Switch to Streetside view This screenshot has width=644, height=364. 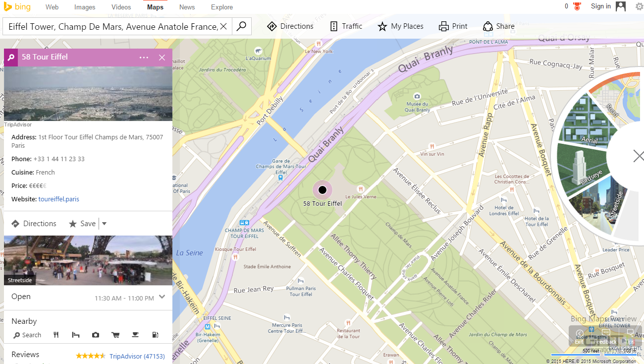pos(601,206)
